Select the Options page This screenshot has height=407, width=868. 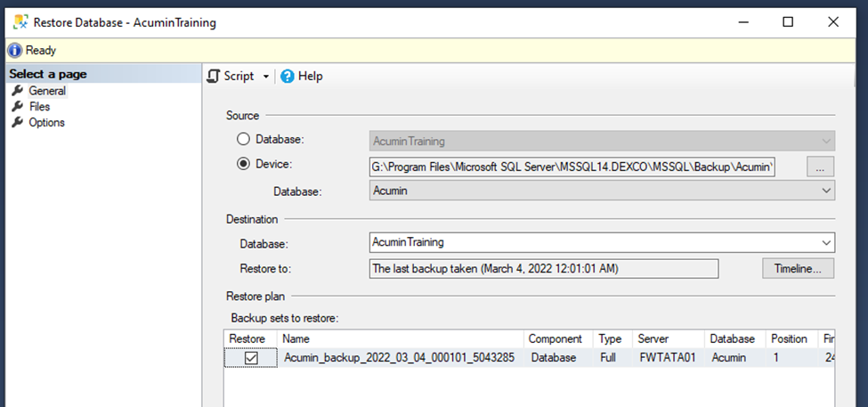point(46,122)
